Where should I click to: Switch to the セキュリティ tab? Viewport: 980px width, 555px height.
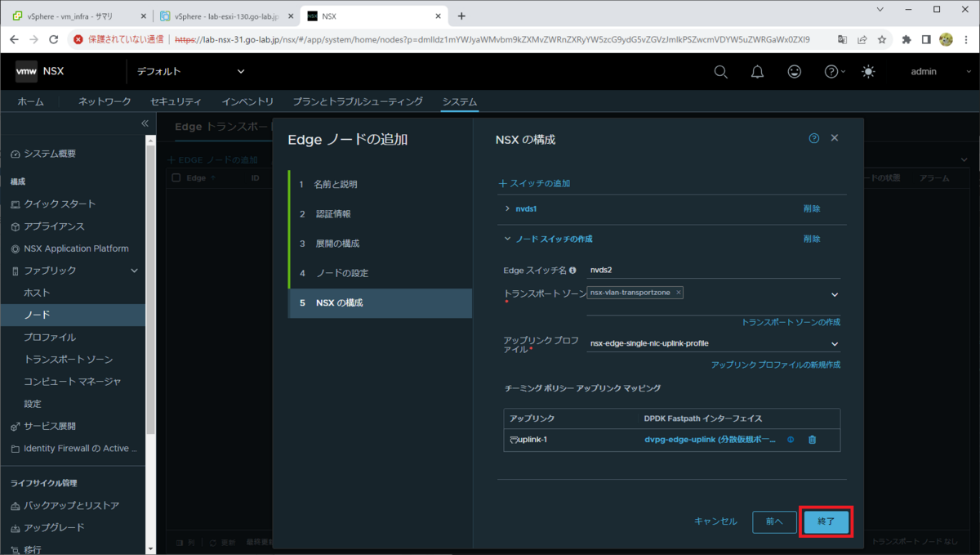pos(176,102)
